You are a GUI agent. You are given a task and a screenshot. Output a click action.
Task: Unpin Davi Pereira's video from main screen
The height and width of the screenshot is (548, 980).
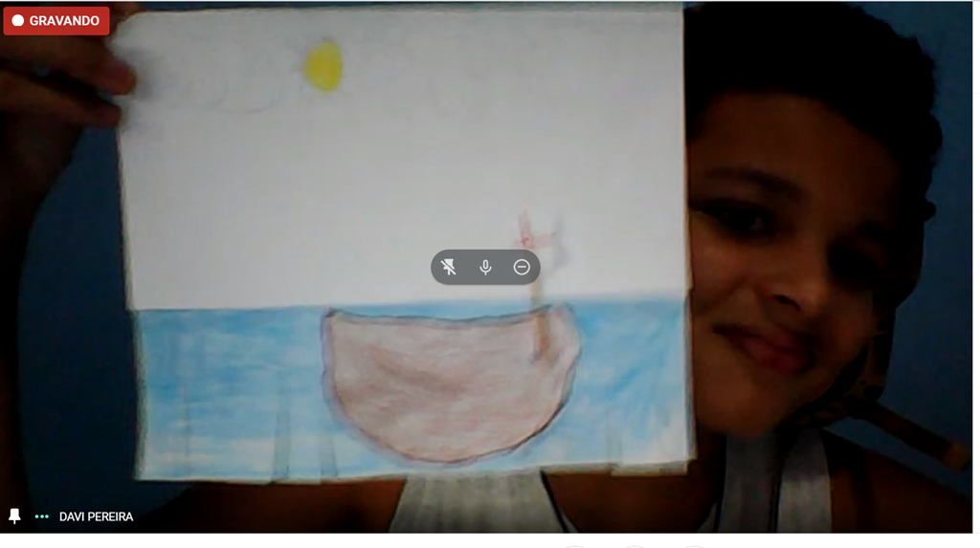(x=449, y=268)
